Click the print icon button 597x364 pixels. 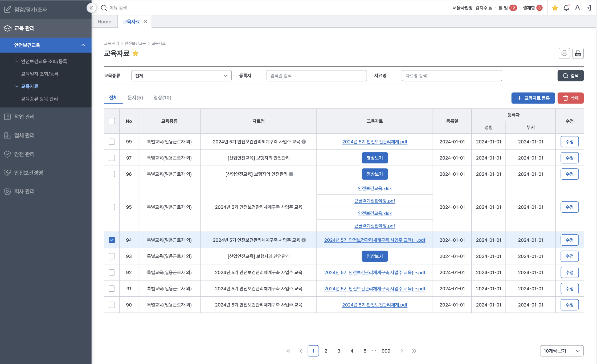pyautogui.click(x=564, y=53)
